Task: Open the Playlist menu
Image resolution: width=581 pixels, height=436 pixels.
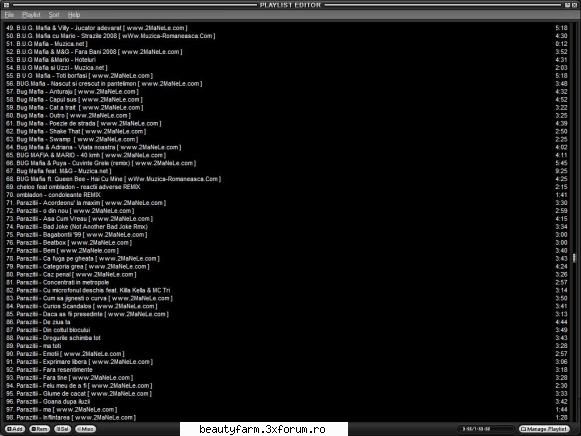Action: click(31, 15)
